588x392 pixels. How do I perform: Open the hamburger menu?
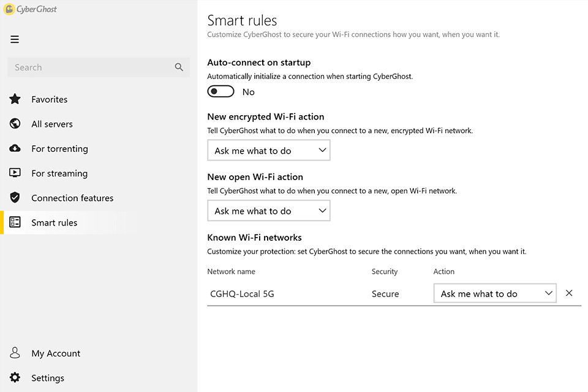[x=15, y=39]
